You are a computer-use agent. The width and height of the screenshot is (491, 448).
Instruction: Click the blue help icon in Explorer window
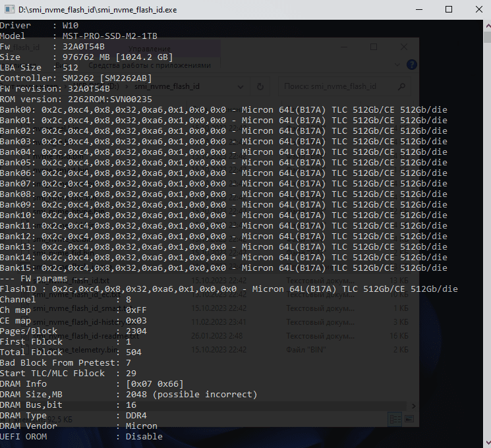411,65
